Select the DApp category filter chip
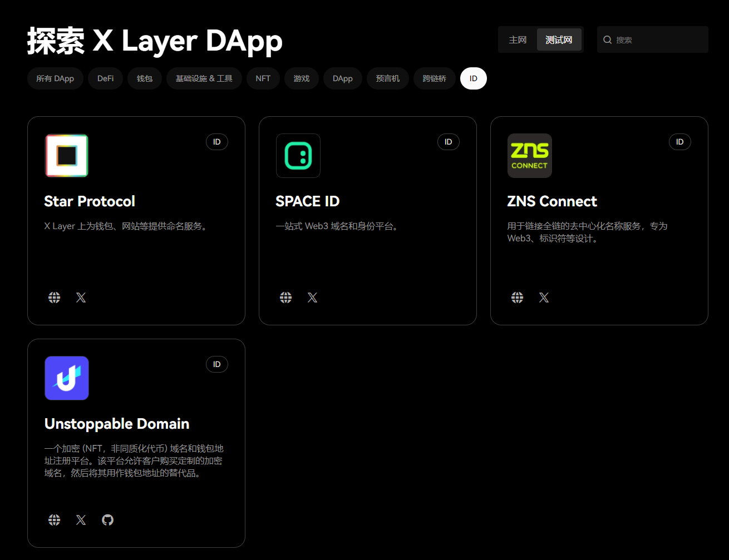The width and height of the screenshot is (729, 560). pyautogui.click(x=343, y=78)
